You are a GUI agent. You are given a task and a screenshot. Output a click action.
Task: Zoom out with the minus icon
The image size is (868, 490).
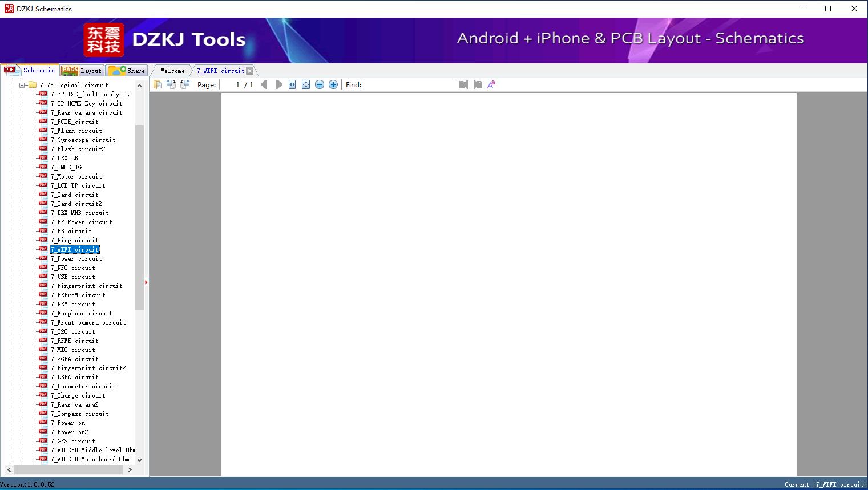[320, 84]
